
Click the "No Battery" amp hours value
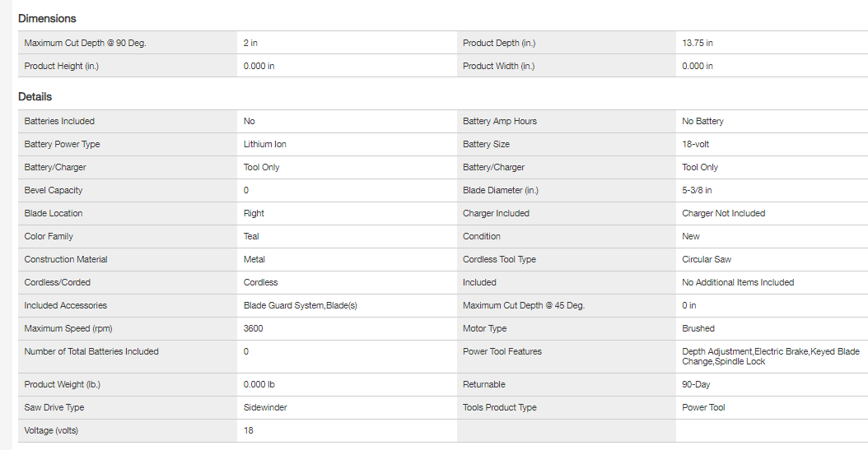[x=702, y=121]
